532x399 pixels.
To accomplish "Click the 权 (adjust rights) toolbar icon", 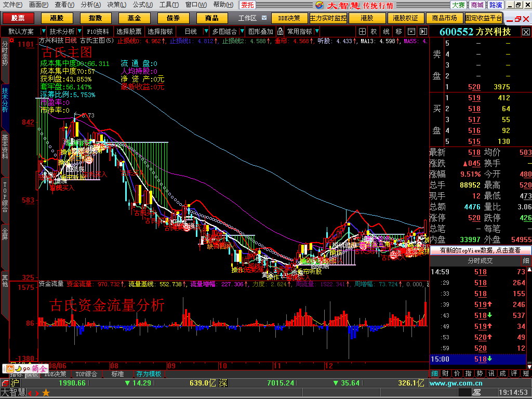I will (374, 32).
